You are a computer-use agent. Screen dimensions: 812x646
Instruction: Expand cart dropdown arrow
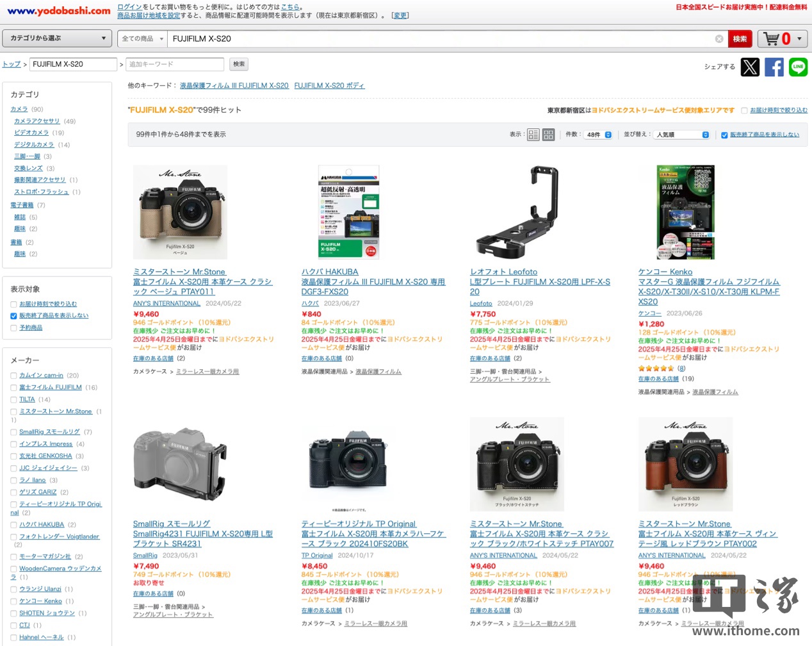pos(799,39)
